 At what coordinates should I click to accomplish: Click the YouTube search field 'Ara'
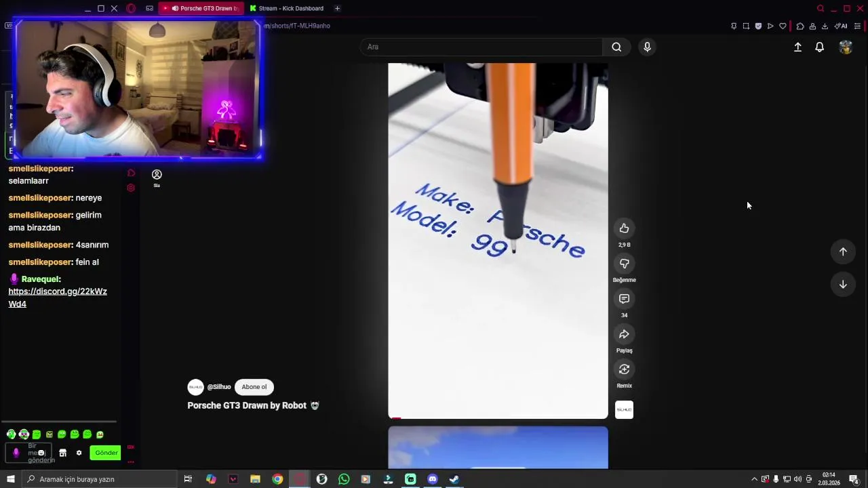[x=481, y=47]
